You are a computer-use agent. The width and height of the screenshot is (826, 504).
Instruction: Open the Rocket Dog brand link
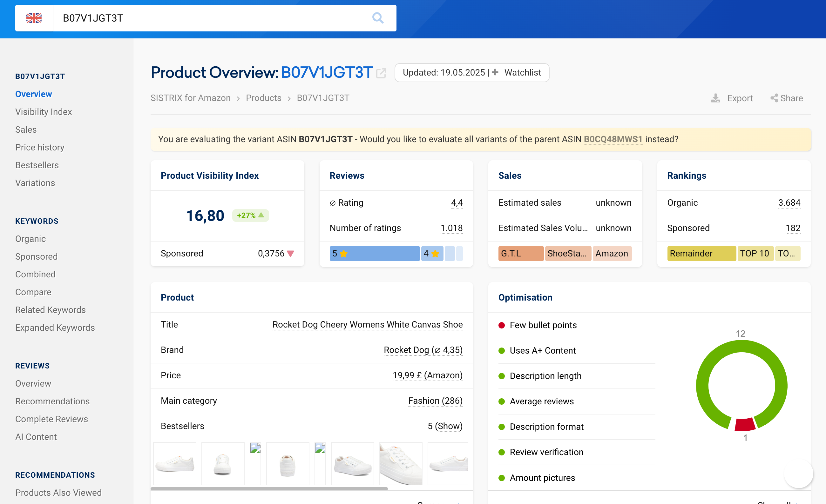pyautogui.click(x=423, y=350)
